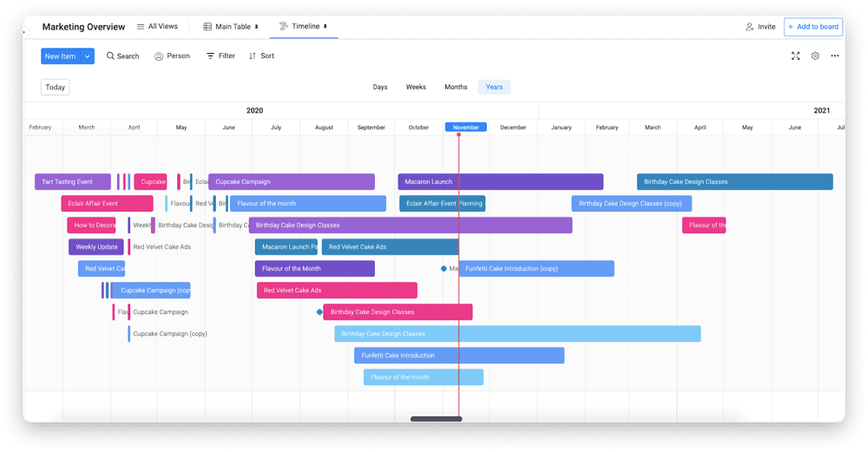Viewport: 868px width, 452px height.
Task: Switch timeline scale to Days
Action: click(x=380, y=87)
